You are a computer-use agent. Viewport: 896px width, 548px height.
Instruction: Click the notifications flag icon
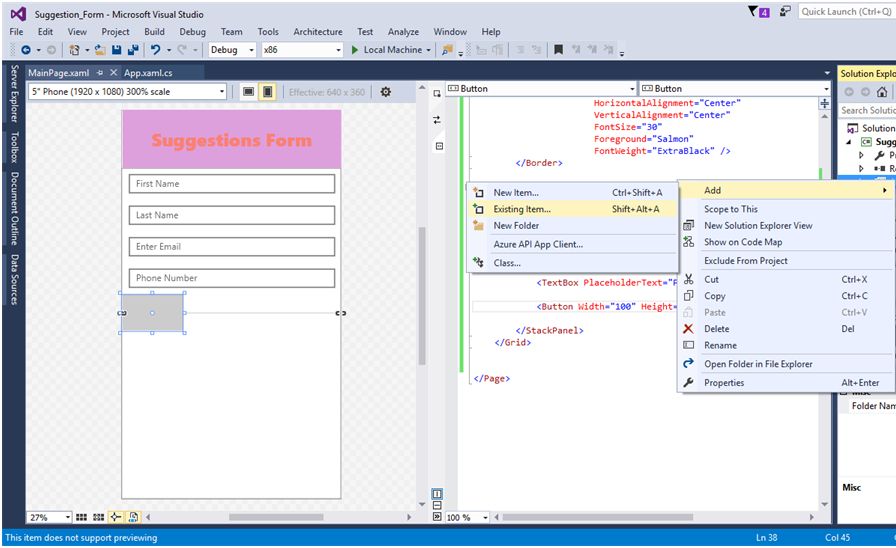755,12
